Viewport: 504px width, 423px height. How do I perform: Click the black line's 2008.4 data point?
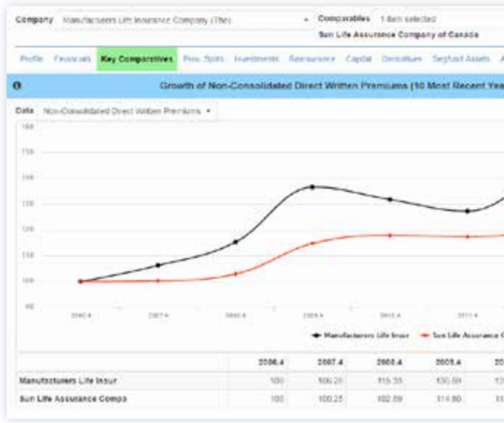tap(236, 242)
